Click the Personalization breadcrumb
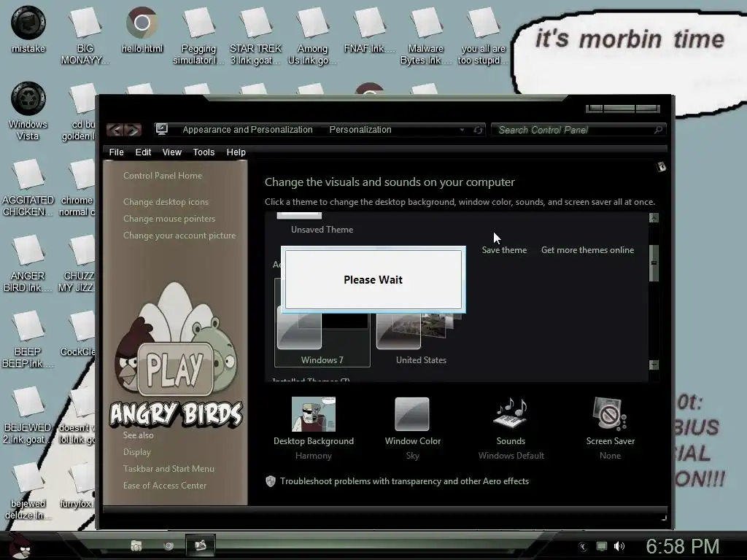The height and width of the screenshot is (560, 747). [360, 130]
